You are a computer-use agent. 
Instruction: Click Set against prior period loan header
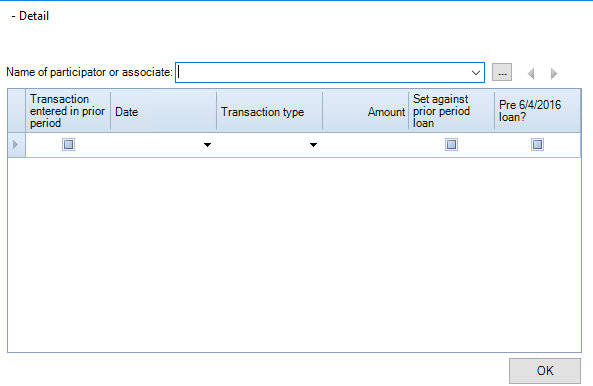pos(452,112)
